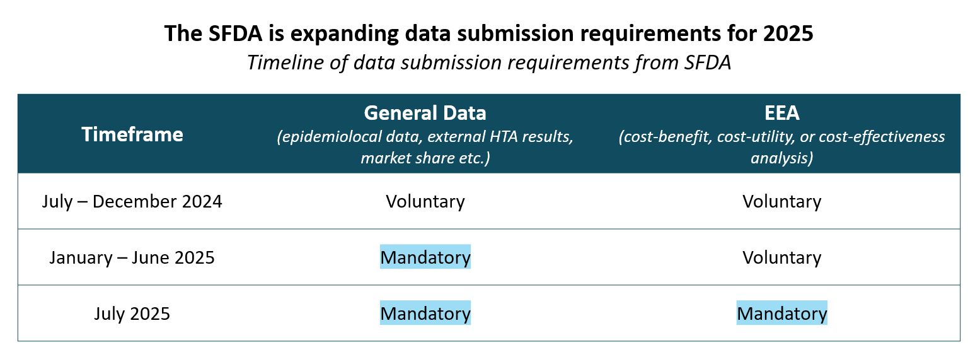Viewport: 980px width, 364px height.
Task: Click the 'epidemiolocal data, external HTA results' text
Action: pyautogui.click(x=425, y=137)
